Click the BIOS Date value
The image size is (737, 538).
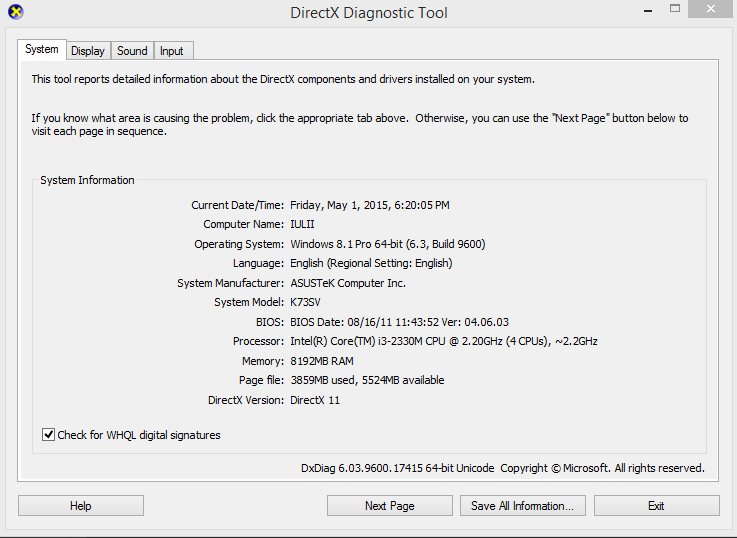pos(399,322)
